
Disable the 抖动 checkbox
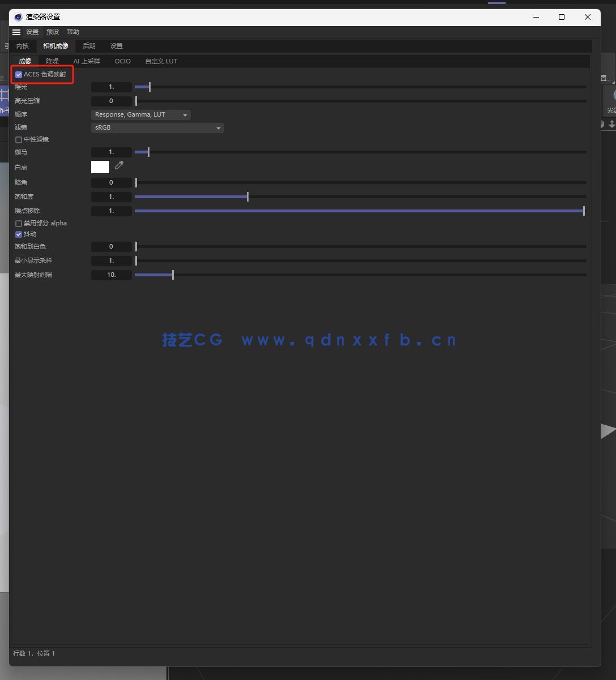[x=19, y=234]
